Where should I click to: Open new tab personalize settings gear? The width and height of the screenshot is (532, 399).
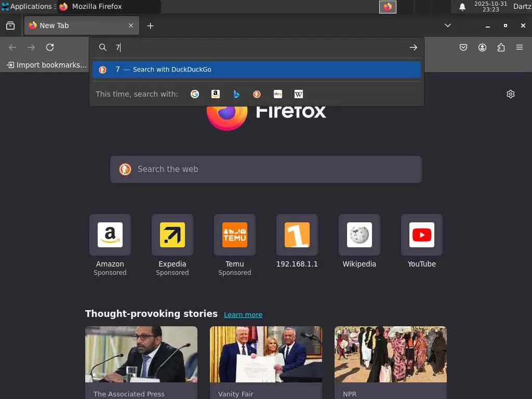point(511,94)
